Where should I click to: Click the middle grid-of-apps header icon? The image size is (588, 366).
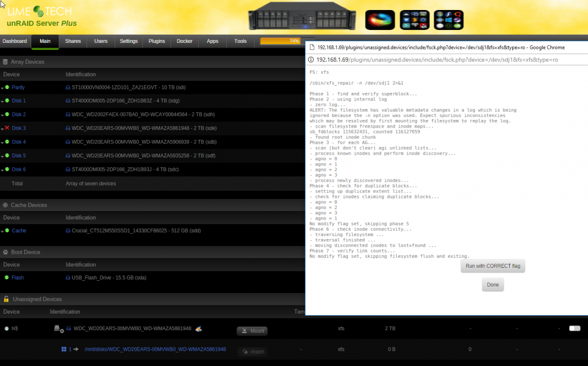pos(415,20)
